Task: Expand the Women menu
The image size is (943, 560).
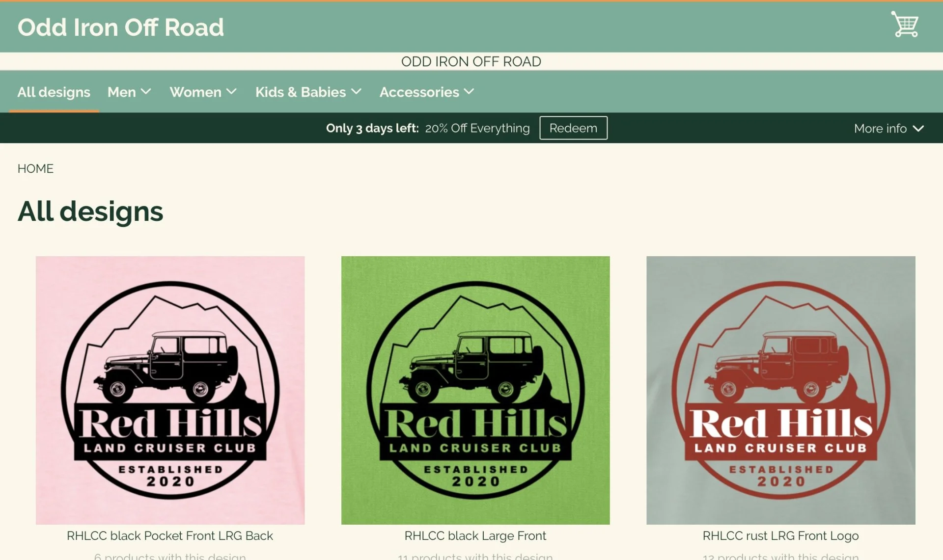Action: pyautogui.click(x=203, y=92)
